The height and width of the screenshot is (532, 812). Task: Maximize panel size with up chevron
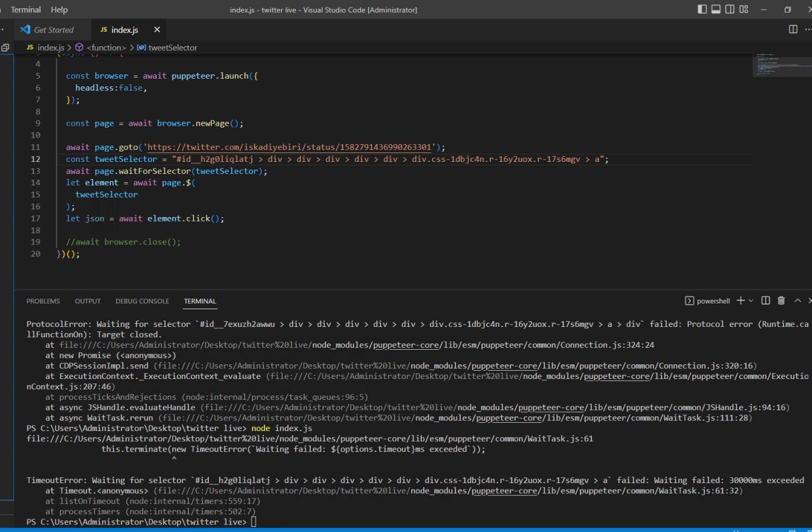pos(798,300)
